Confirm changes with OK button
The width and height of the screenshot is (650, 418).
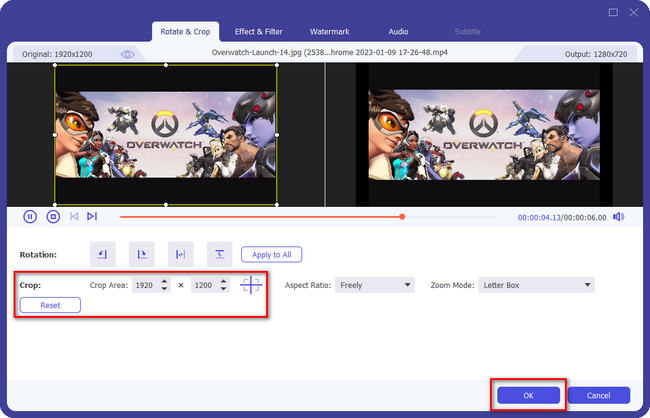(529, 395)
